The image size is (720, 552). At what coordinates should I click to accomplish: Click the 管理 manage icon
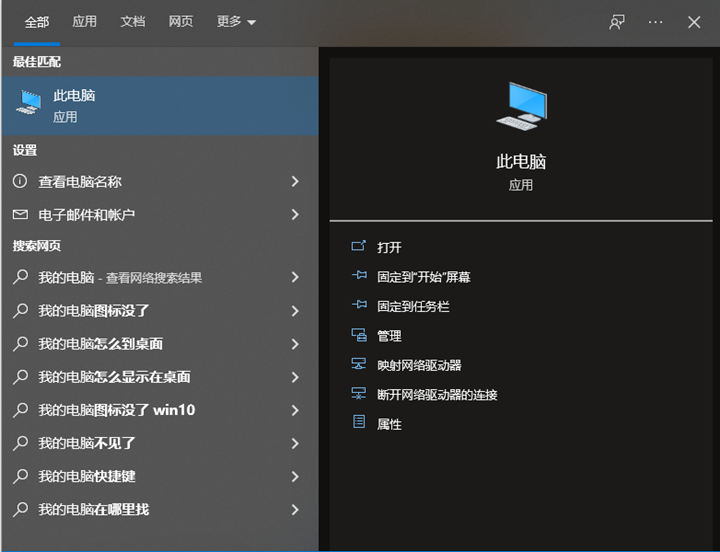[x=359, y=335]
